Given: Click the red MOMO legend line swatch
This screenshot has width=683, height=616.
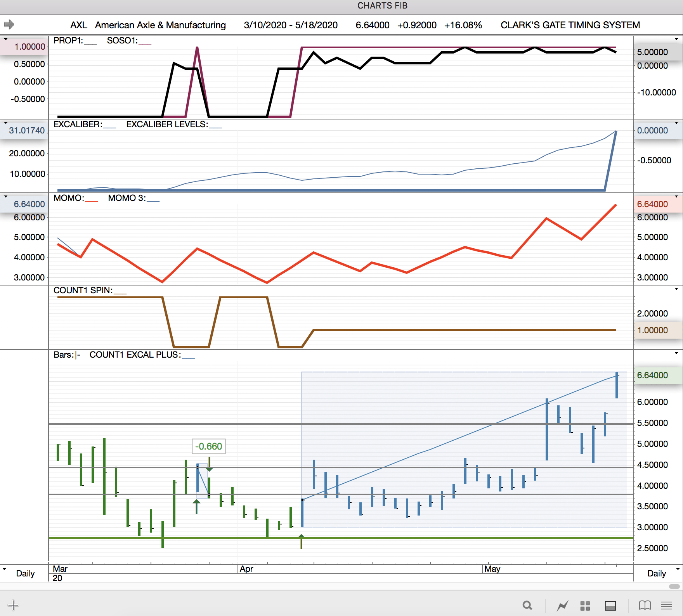Looking at the screenshot, I should (91, 202).
